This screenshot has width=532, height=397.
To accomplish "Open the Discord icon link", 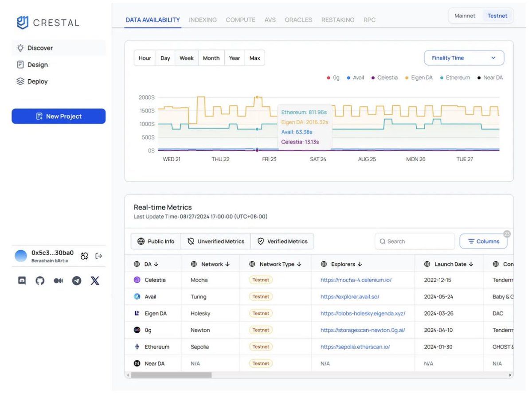I will pos(22,280).
